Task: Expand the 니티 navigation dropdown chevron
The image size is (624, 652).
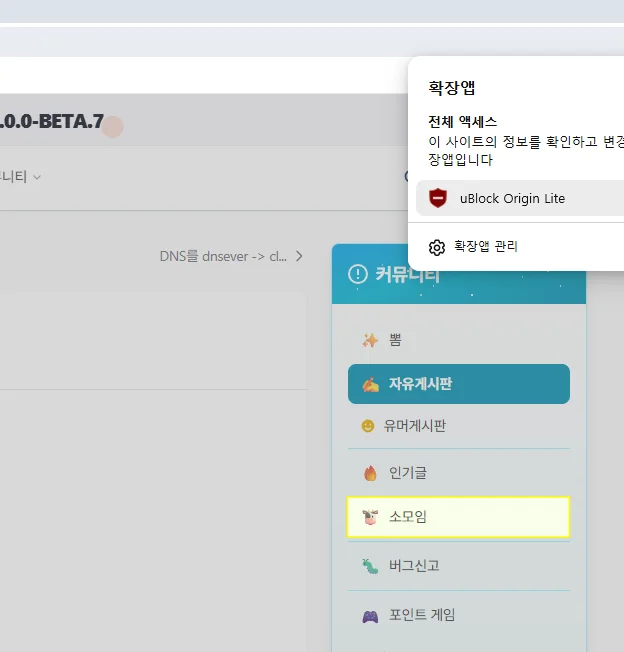Action: coord(37,177)
